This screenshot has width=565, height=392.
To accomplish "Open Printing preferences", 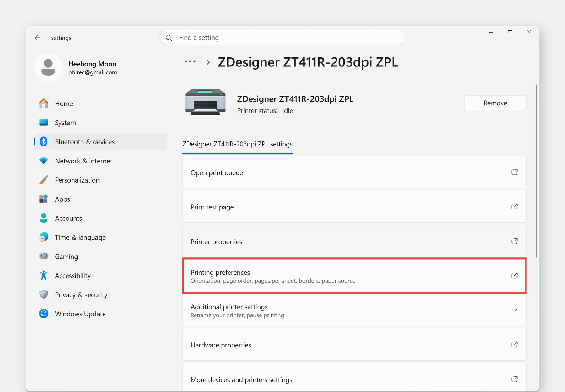I will click(354, 276).
